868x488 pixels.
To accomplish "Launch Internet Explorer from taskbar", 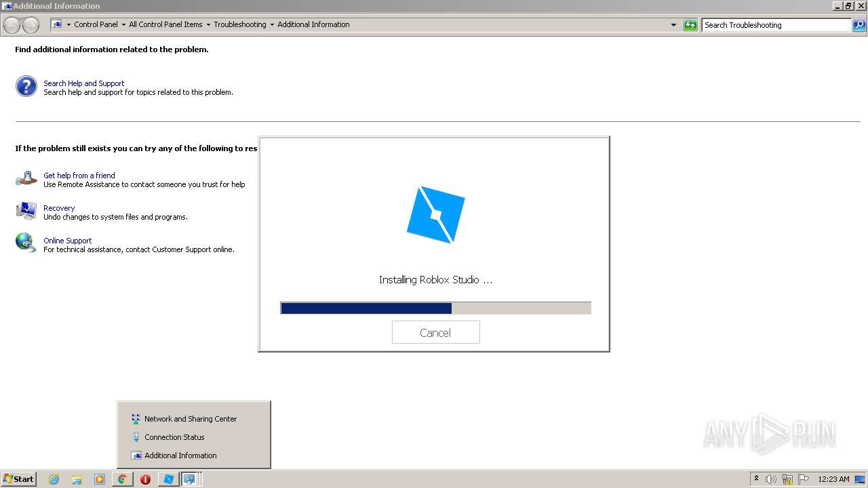I will (x=54, y=479).
